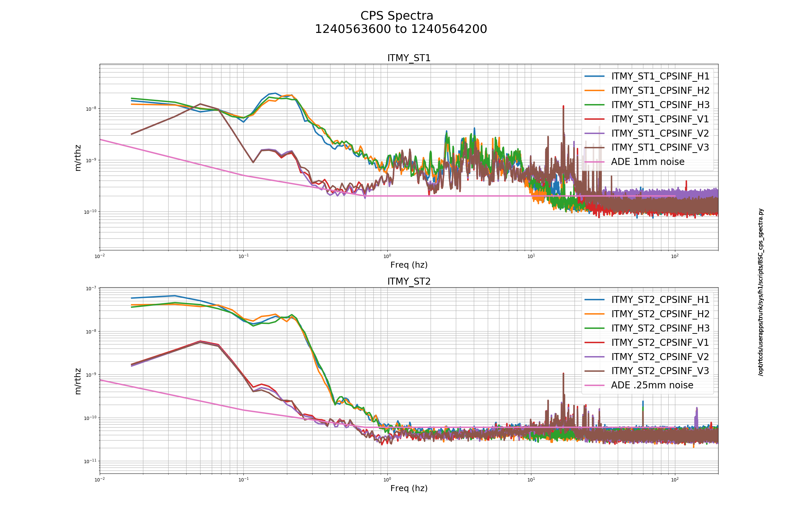Click the 10⁻¹¹ y-axis tick label on ITMY_ST2
Screen dimensions: 798x532
[x=90, y=461]
